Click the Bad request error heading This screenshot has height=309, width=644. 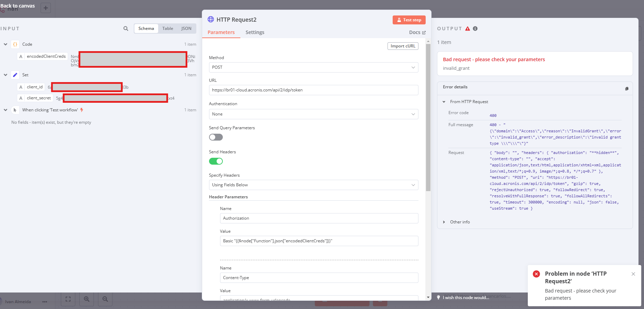[x=494, y=59]
